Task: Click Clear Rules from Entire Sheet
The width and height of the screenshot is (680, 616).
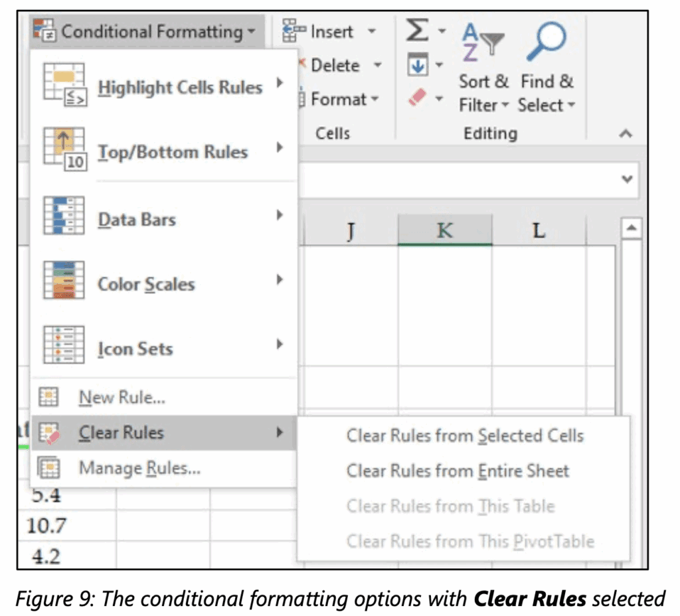Action: [458, 471]
